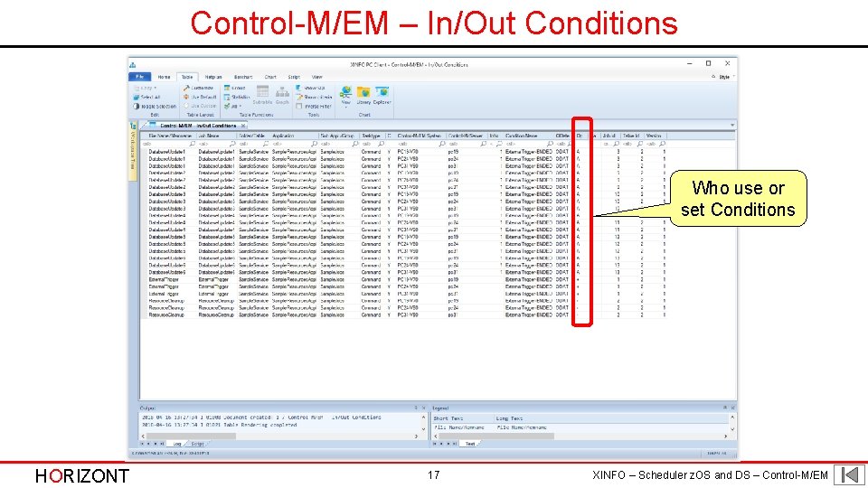Pin the Output panel
868x488 pixels.
coord(416,408)
